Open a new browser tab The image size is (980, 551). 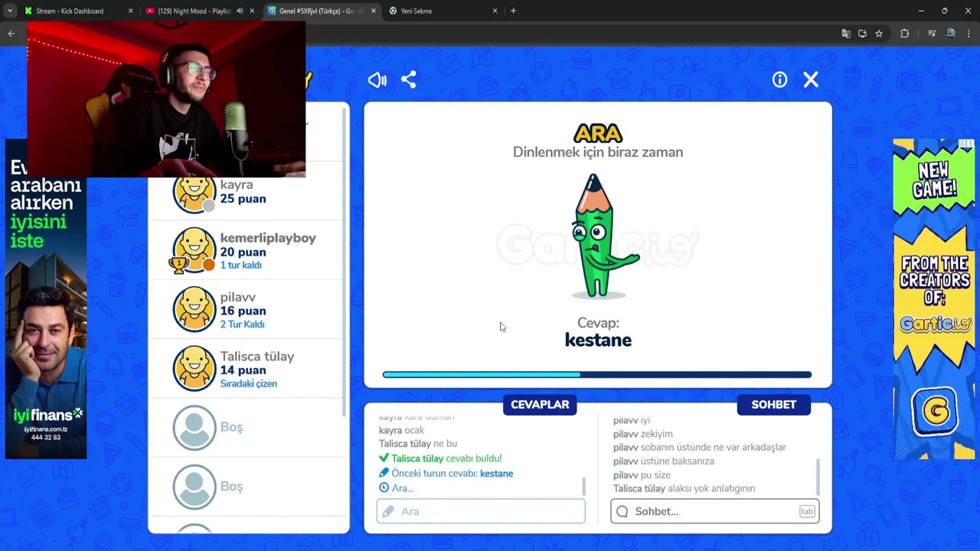[x=513, y=11]
